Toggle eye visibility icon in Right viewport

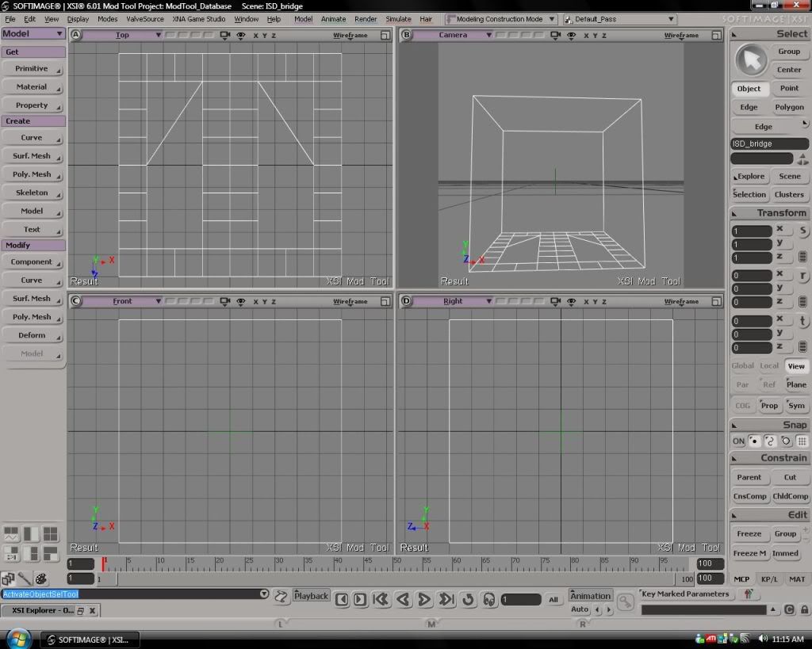point(571,301)
